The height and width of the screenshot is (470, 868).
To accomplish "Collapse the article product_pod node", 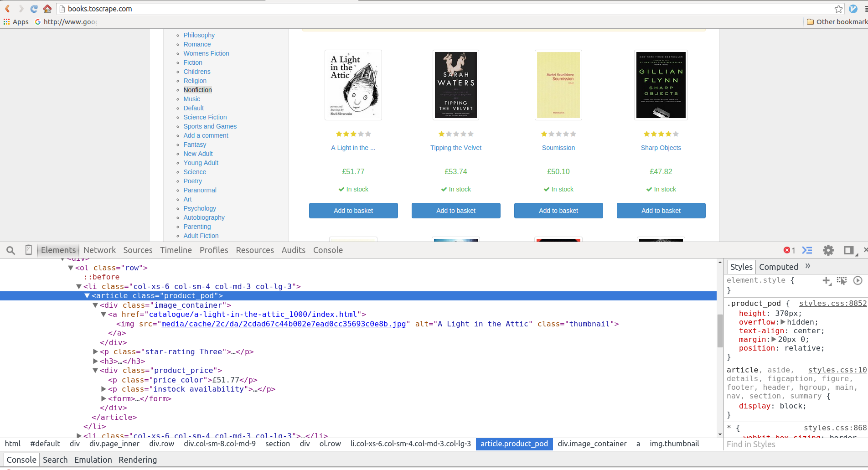I will [87, 296].
